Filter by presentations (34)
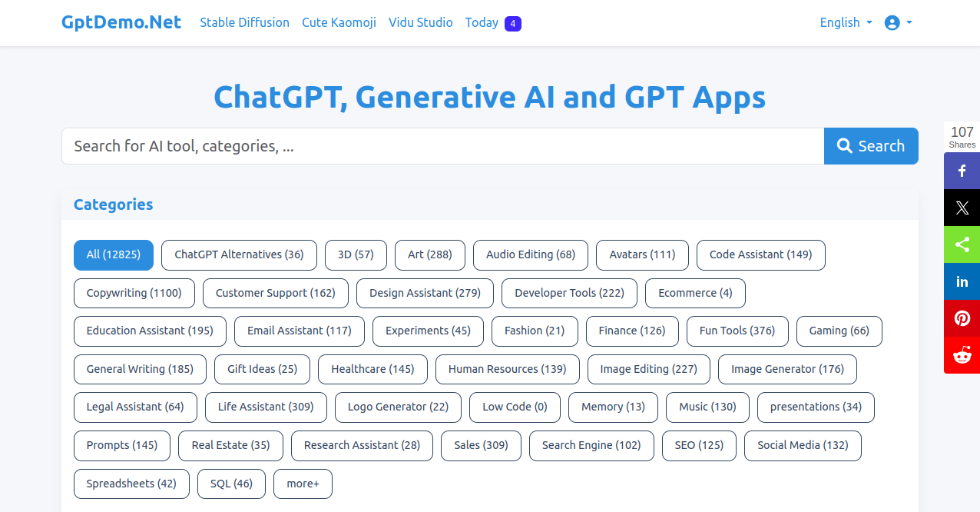 pos(816,407)
